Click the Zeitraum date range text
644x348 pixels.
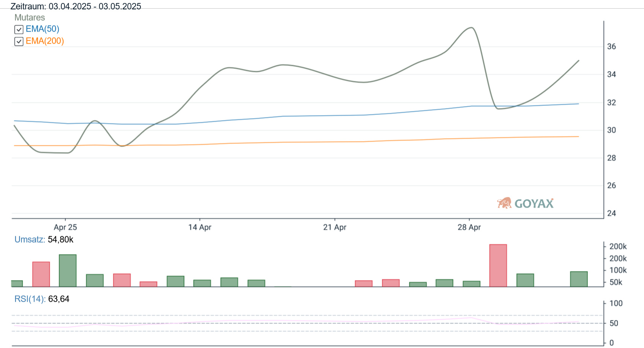(76, 6)
